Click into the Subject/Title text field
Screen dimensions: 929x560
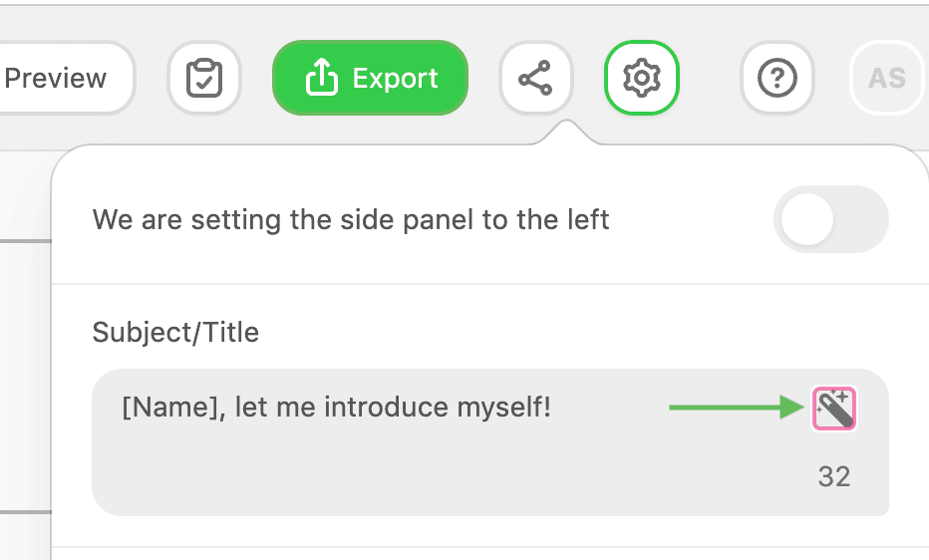coord(399,458)
